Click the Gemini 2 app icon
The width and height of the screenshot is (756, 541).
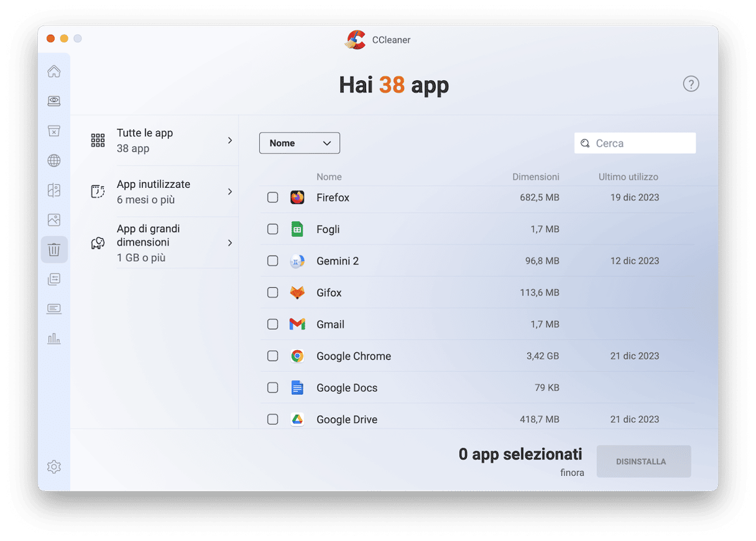tap(297, 261)
